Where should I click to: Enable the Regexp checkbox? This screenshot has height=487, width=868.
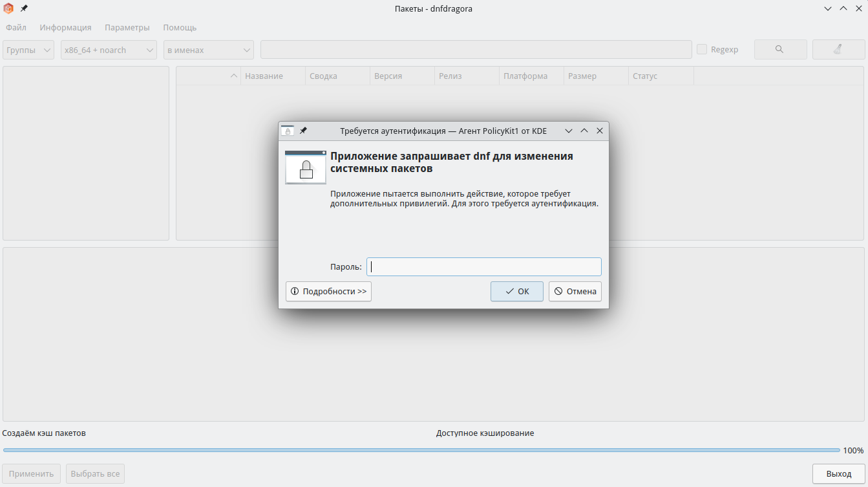point(702,50)
